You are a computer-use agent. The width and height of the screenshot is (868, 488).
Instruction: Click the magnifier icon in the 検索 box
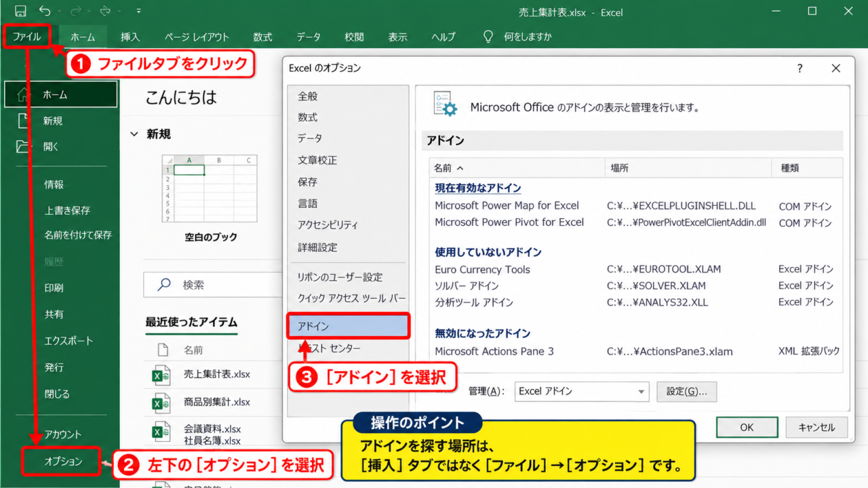[163, 285]
